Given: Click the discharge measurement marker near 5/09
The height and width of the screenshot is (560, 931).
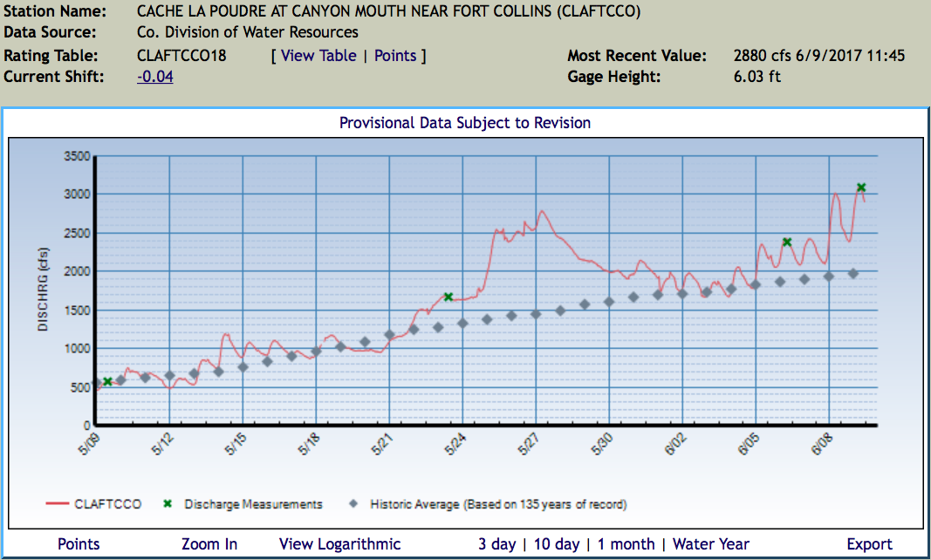Looking at the screenshot, I should (107, 381).
